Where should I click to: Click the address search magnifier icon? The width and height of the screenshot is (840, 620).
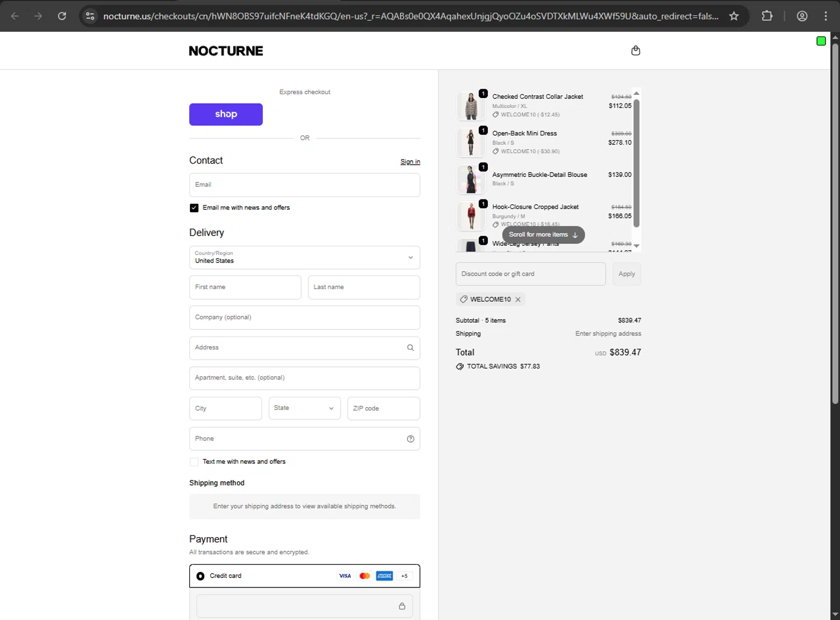pos(410,348)
